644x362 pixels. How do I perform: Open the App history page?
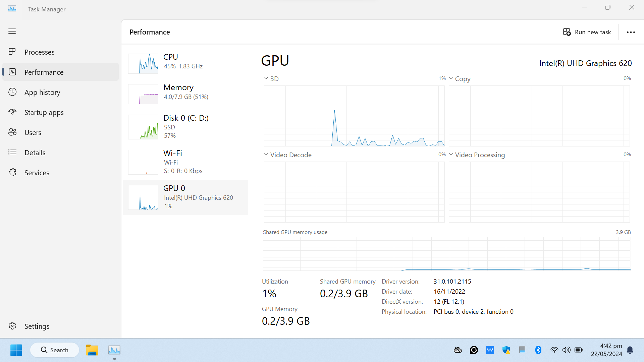click(60, 92)
